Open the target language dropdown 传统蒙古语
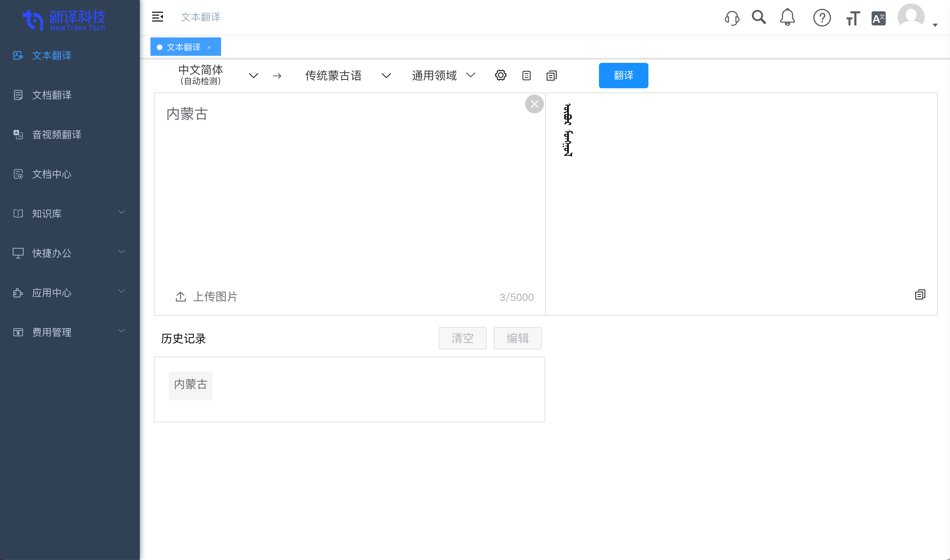Viewport: 950px width, 560px height. coord(334,76)
